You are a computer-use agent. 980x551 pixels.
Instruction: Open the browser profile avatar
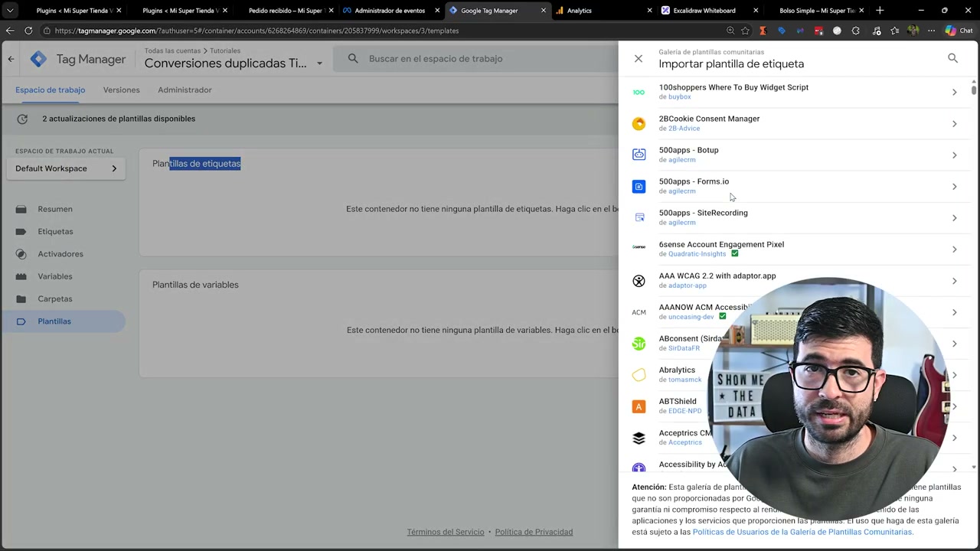913,31
